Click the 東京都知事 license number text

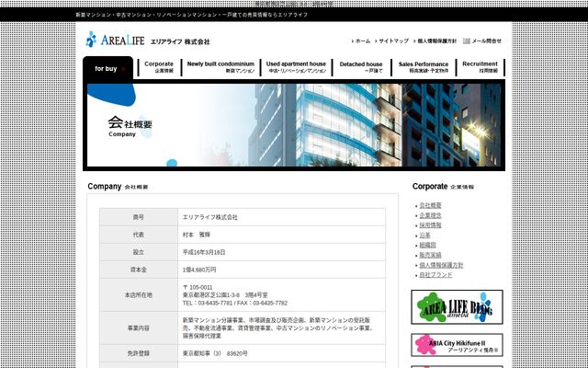pyautogui.click(x=215, y=353)
